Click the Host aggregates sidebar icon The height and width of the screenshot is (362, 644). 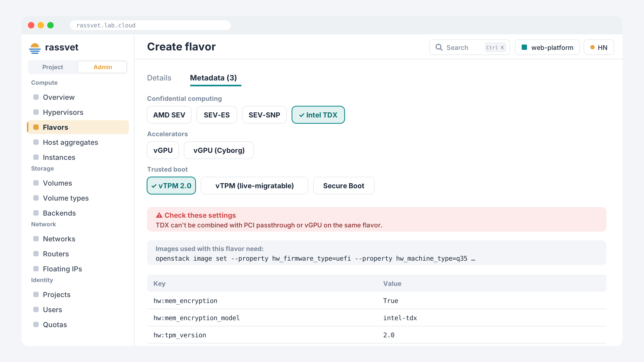36,142
